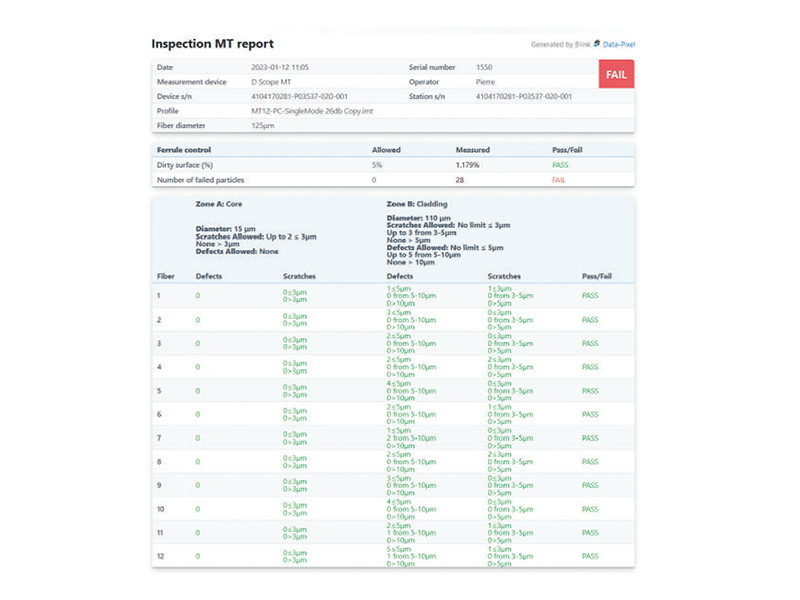
Task: Click the PASS result for fiber 12
Action: click(590, 556)
